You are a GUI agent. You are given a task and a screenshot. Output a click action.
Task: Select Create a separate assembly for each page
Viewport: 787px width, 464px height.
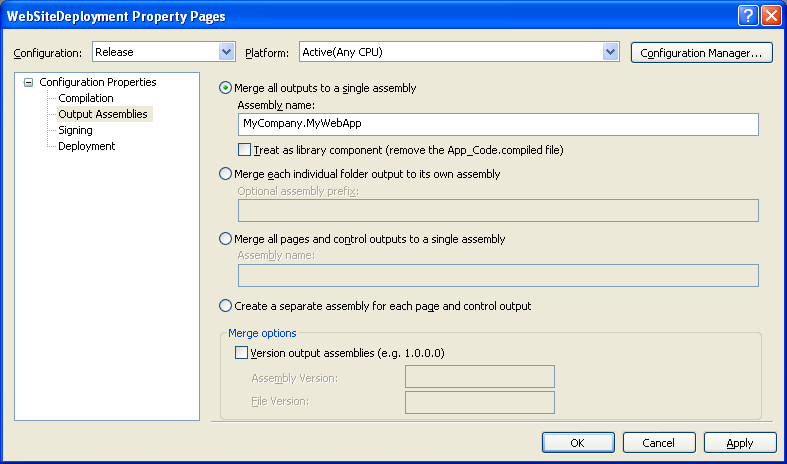coord(226,306)
